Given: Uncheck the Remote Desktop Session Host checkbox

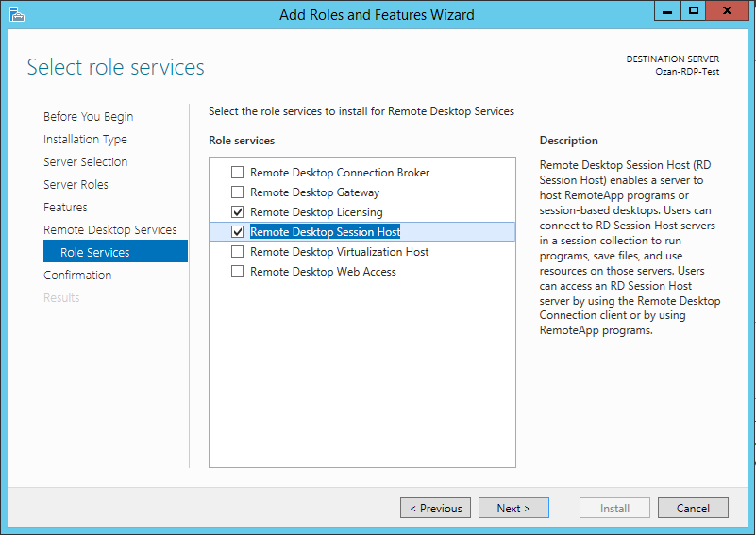Looking at the screenshot, I should (238, 232).
